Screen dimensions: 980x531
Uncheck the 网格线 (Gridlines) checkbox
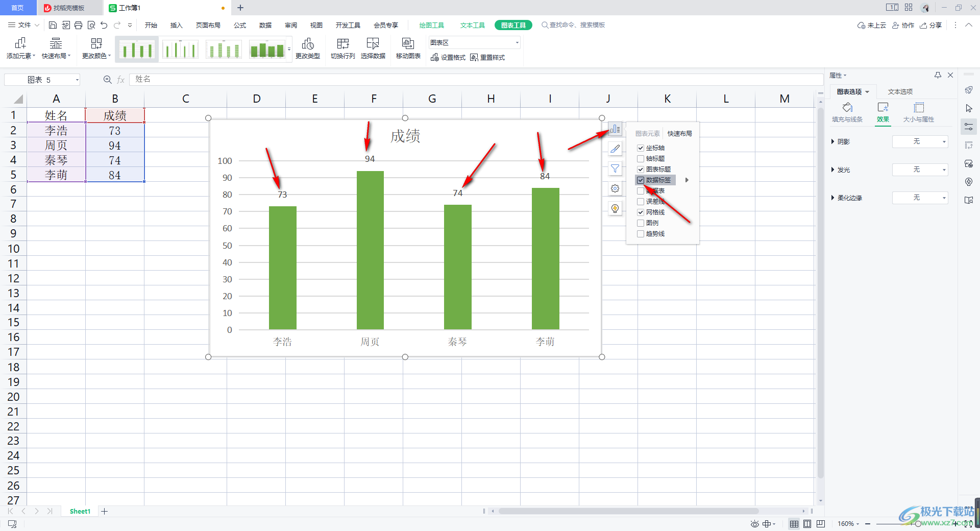pyautogui.click(x=641, y=212)
